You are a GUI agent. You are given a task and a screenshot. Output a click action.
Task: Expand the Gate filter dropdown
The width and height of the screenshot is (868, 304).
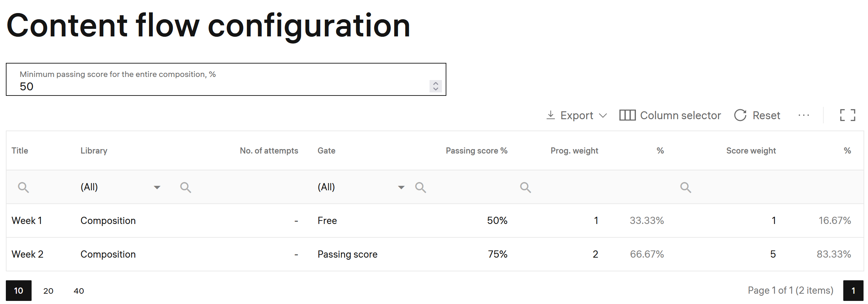point(401,187)
